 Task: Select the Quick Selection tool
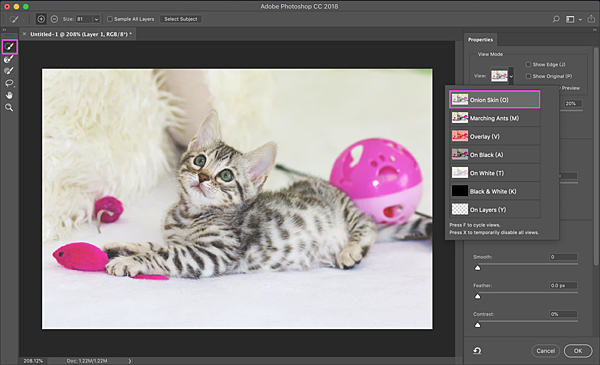coord(10,47)
